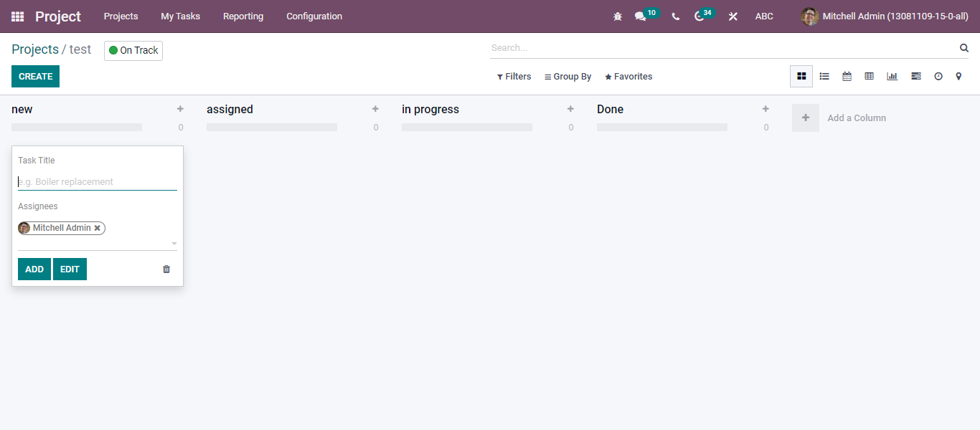Open the Configuration menu
Image resolution: width=980 pixels, height=430 pixels.
coord(314,16)
